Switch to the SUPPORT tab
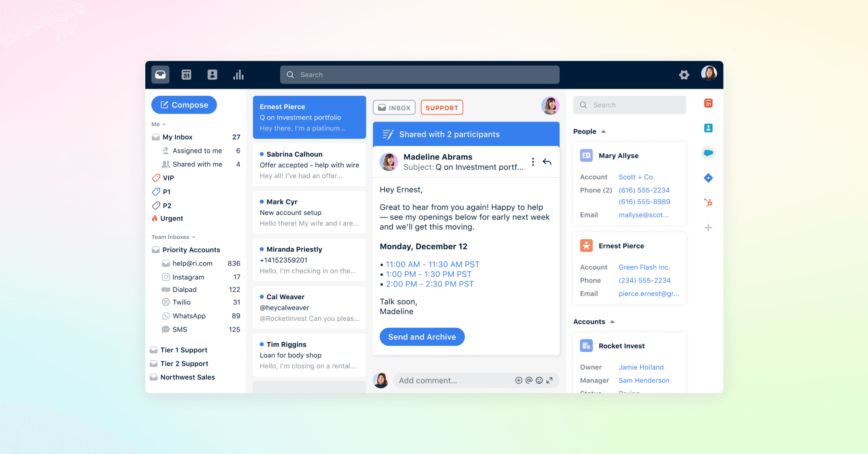This screenshot has height=454, width=868. (441, 107)
